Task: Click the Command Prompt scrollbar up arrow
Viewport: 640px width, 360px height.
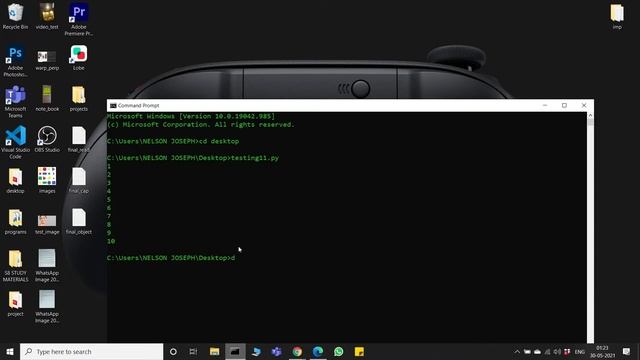Action: (x=590, y=116)
